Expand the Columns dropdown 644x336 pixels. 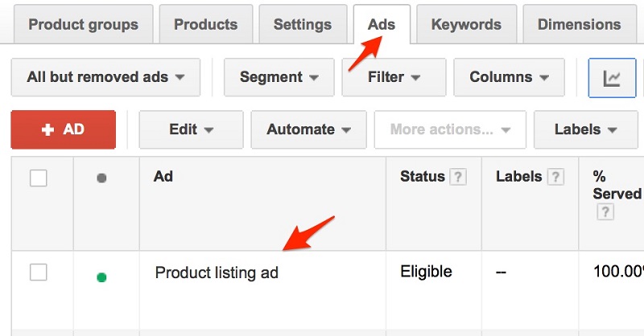[x=510, y=78]
